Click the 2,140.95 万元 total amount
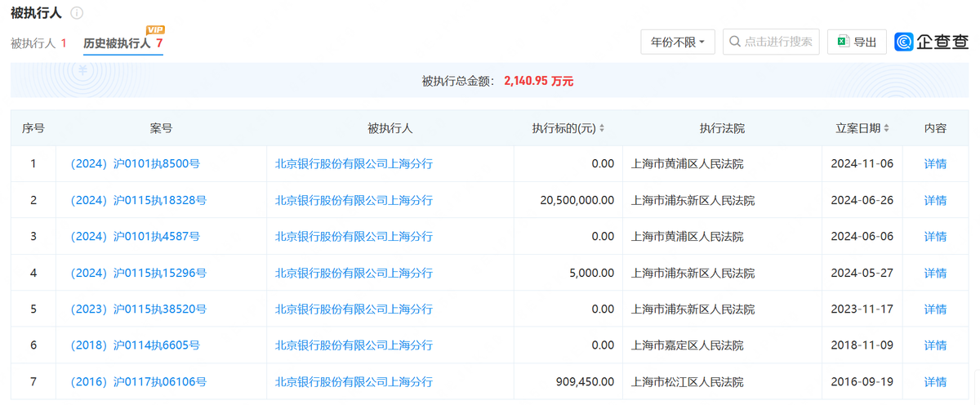This screenshot has height=405, width=980. tap(539, 81)
